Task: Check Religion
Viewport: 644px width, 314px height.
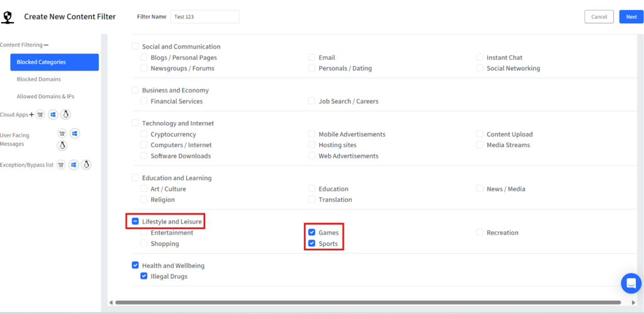Action: pyautogui.click(x=144, y=199)
